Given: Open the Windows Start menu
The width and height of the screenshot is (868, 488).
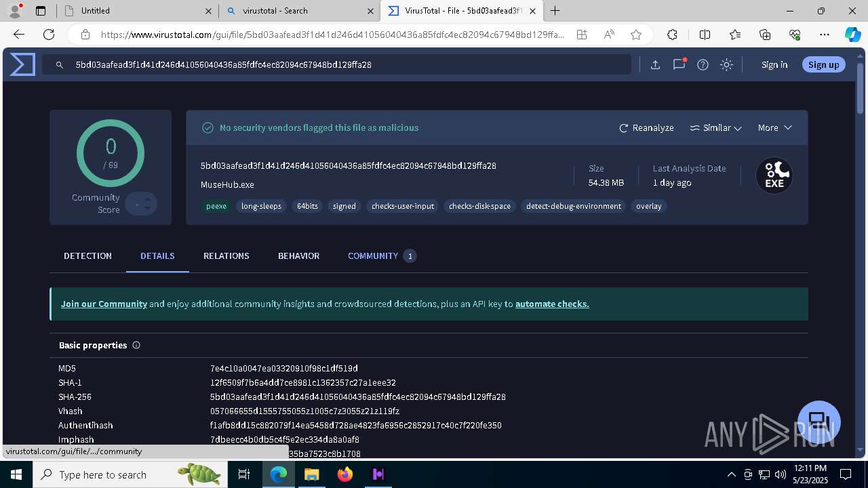Looking at the screenshot, I should pos(16,474).
